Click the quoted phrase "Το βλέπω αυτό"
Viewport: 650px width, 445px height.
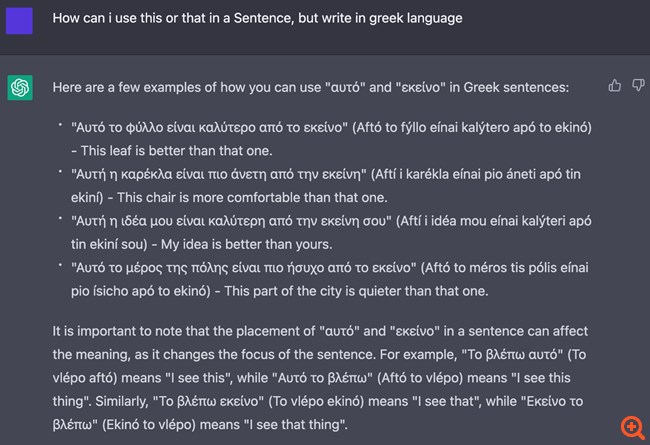point(512,355)
